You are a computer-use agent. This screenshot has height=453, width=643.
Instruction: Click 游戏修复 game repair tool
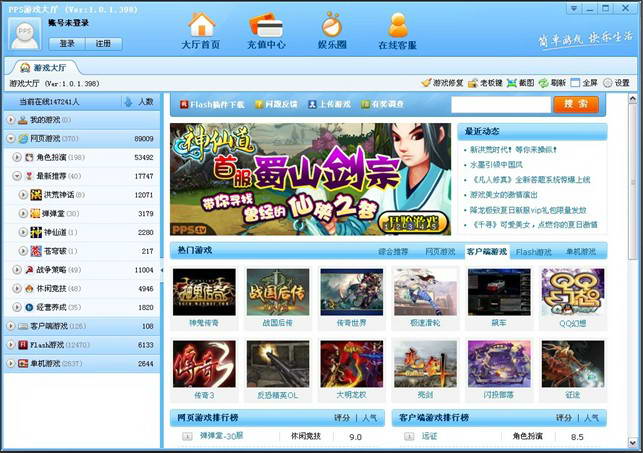point(442,83)
